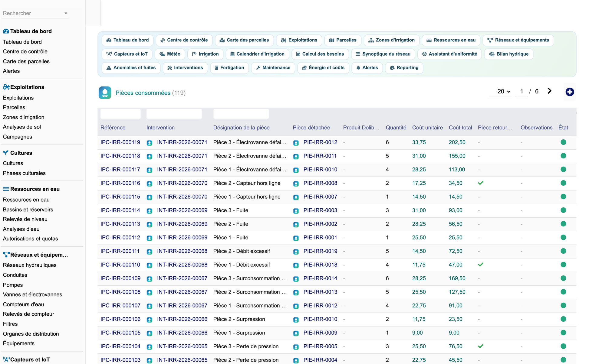The width and height of the screenshot is (589, 364).
Task: Click the Réseaux et équipements sidebar icon
Action: 6,255
